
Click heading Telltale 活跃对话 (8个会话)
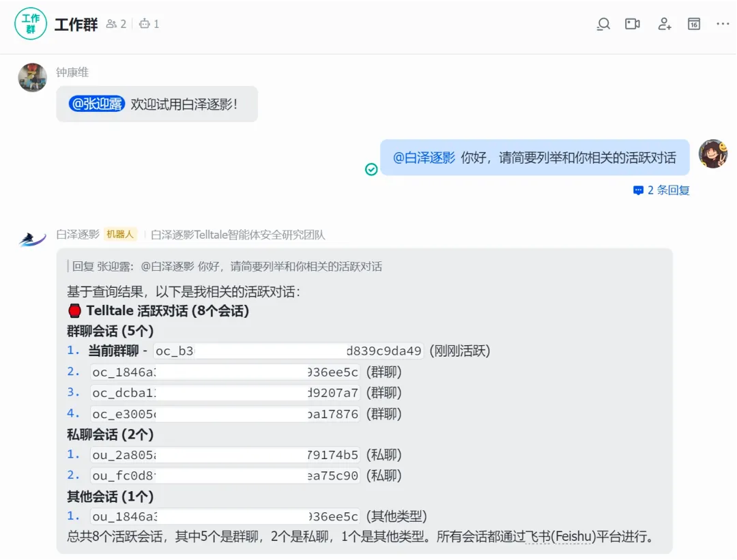point(168,310)
